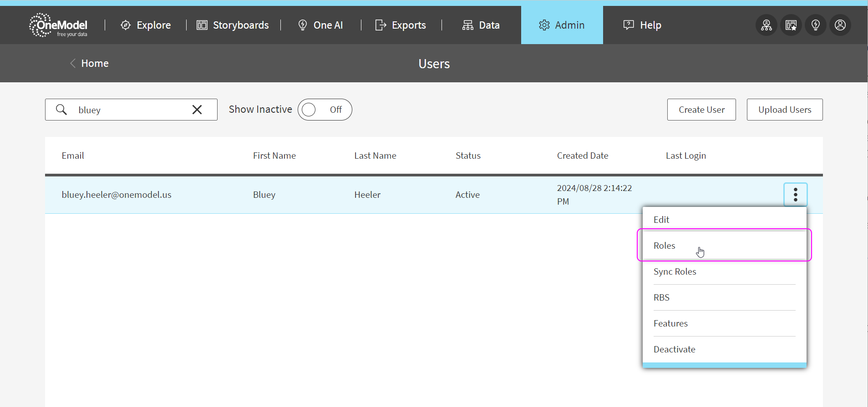The width and height of the screenshot is (868, 407).
Task: Click the Help question bubble icon
Action: pos(629,25)
